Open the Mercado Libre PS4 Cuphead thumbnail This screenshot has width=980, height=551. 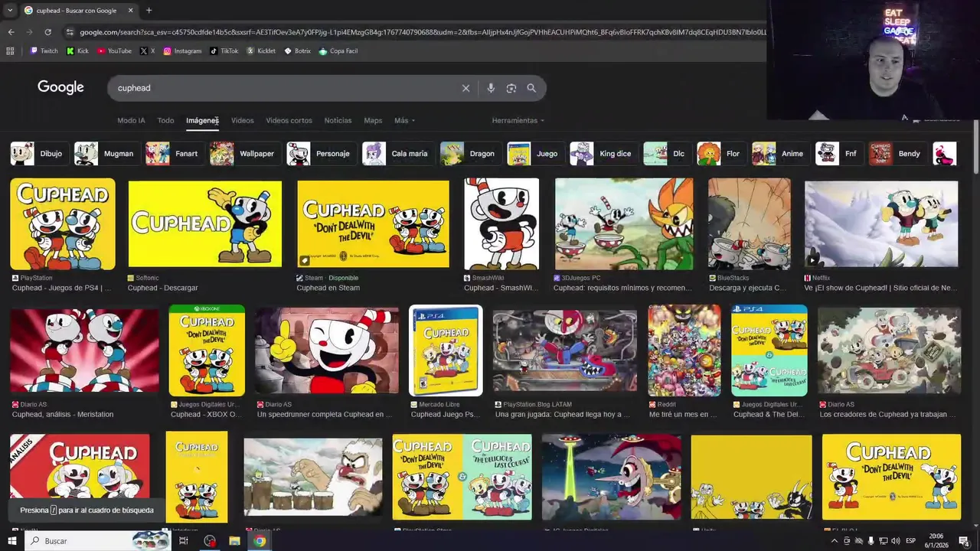coord(446,350)
